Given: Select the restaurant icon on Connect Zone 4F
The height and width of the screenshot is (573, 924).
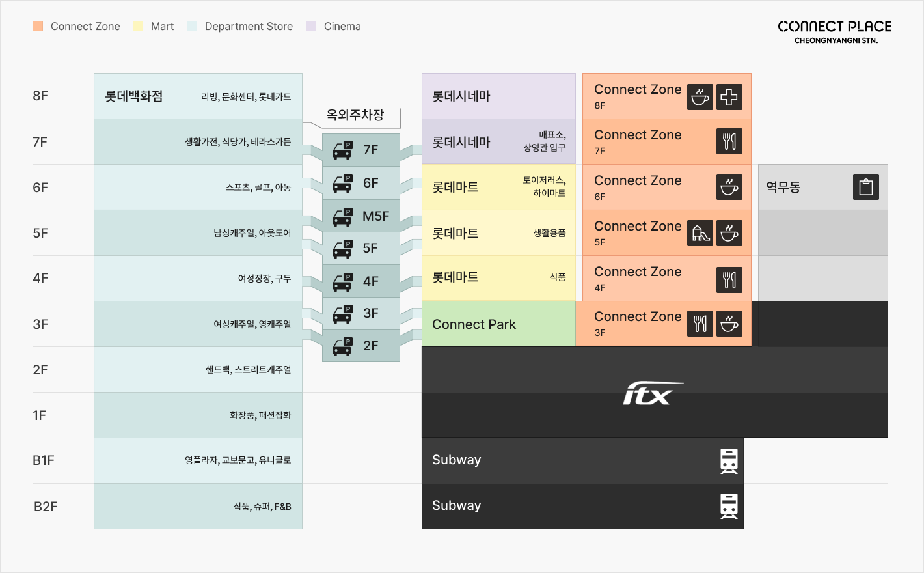Looking at the screenshot, I should (729, 279).
